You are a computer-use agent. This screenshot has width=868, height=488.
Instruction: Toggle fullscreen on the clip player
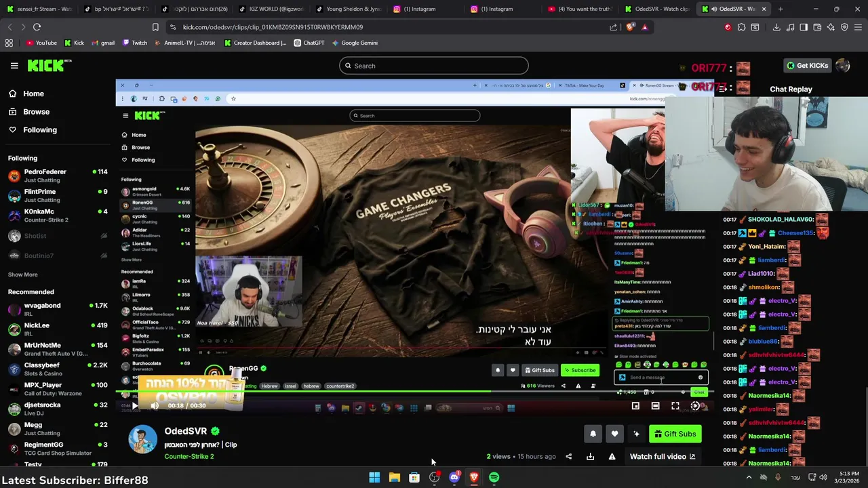[x=675, y=406]
